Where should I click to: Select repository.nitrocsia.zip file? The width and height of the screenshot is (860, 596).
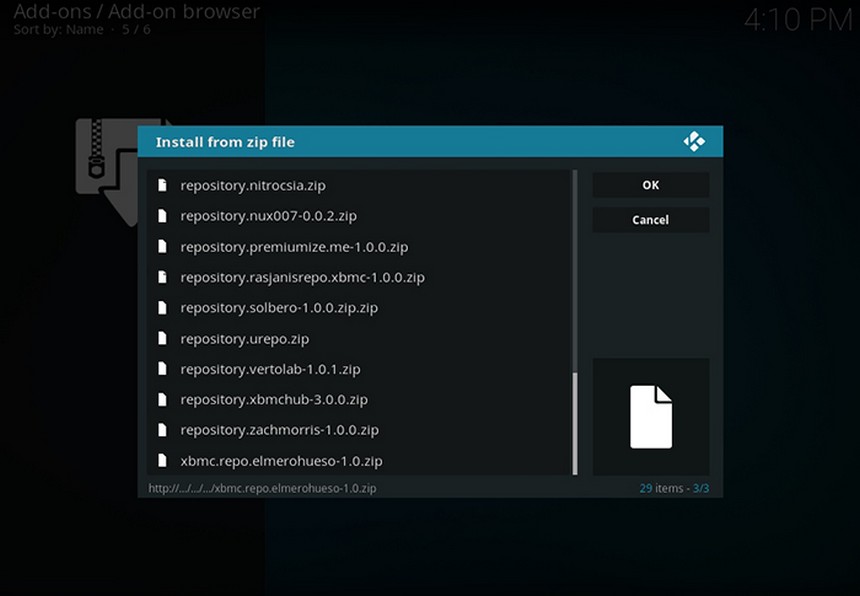(x=360, y=185)
